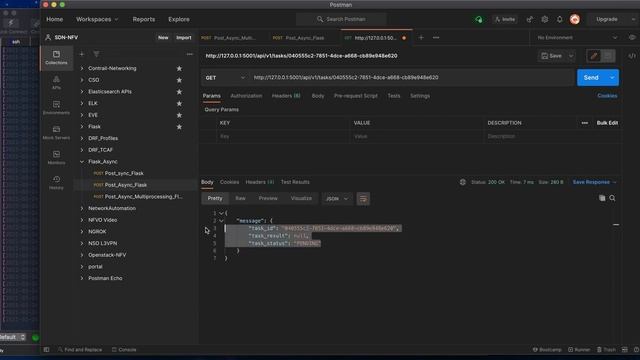Open the GET method dropdown
The width and height of the screenshot is (640, 360).
tap(225, 78)
